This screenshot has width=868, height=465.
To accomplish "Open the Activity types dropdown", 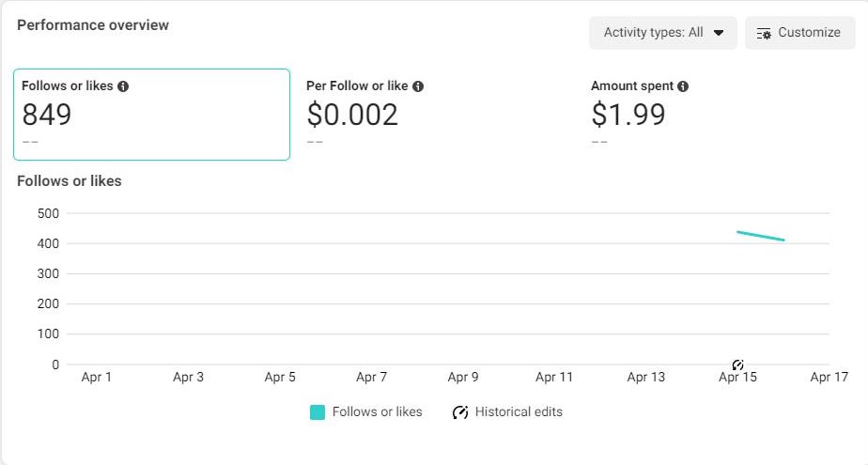I will pyautogui.click(x=662, y=33).
